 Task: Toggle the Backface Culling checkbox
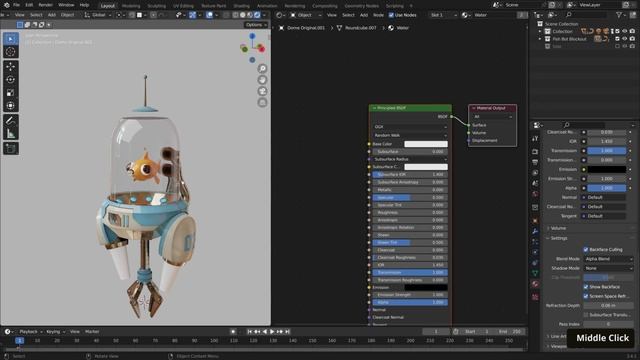click(x=586, y=249)
